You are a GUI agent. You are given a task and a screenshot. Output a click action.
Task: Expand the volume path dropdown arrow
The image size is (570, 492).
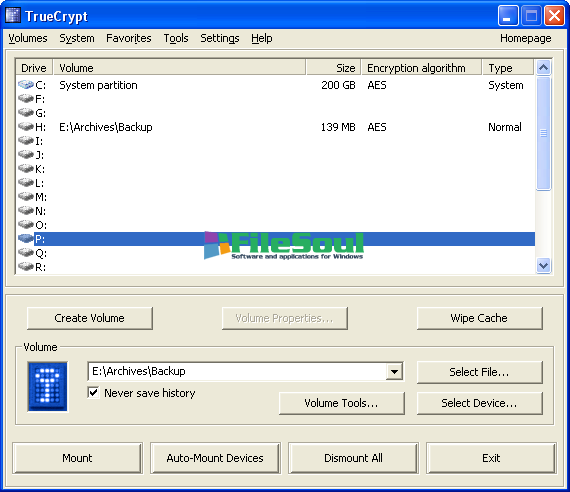394,371
